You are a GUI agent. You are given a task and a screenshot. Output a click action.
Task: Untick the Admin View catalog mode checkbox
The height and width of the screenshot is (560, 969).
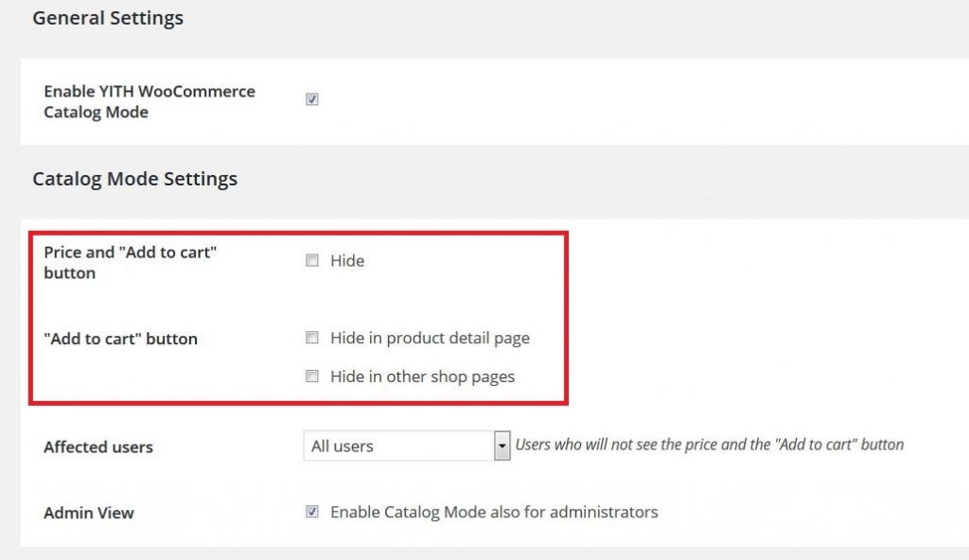tap(312, 511)
